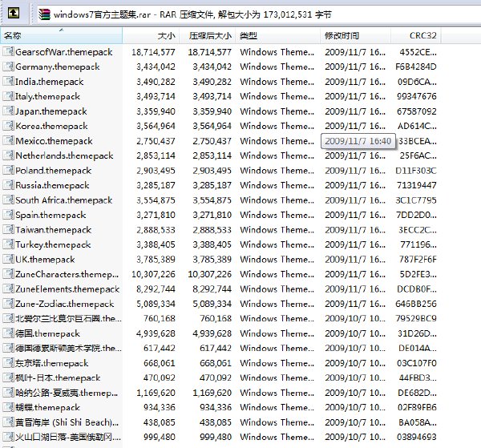Click the size value 18,714,577 for GearsofWar
This screenshot has width=481, height=448.
coord(153,52)
